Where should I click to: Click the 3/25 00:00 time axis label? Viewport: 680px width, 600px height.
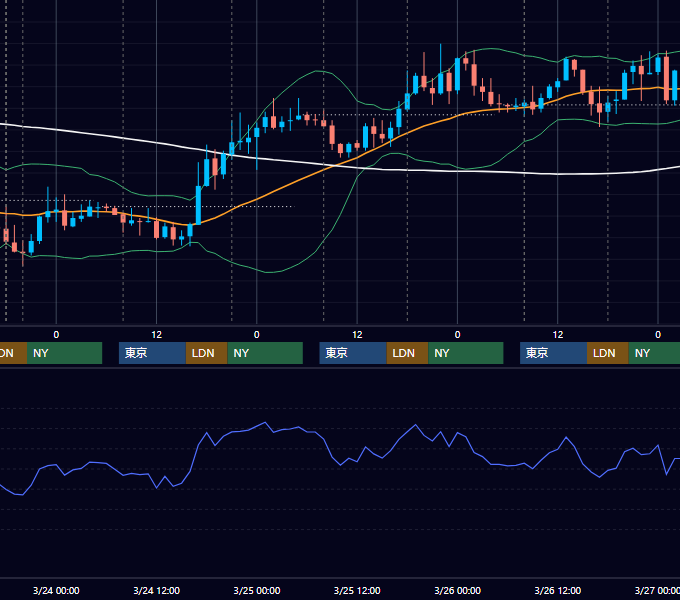tap(257, 590)
